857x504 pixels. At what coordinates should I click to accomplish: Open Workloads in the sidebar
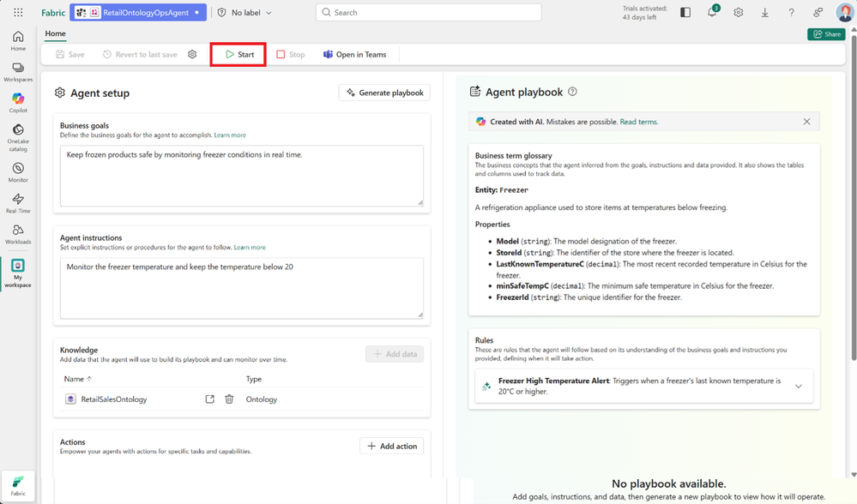[x=18, y=234]
